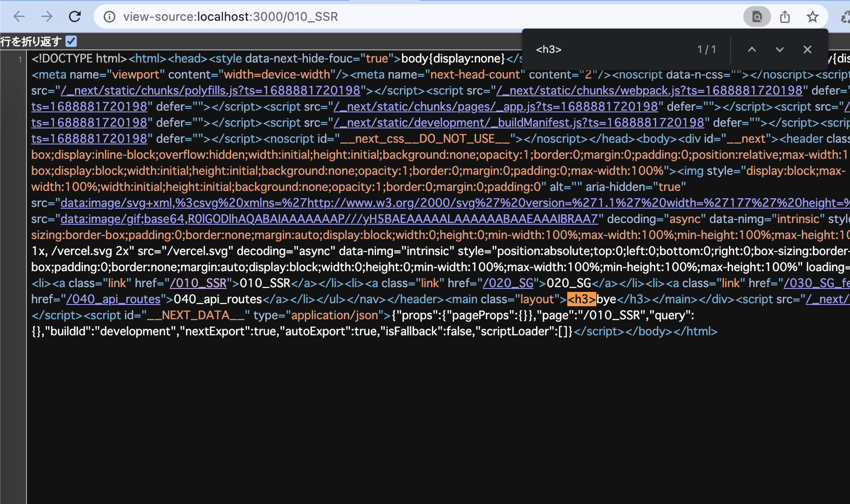The height and width of the screenshot is (504, 850).
Task: Click the find-in-page search icon in address bar
Action: (757, 17)
